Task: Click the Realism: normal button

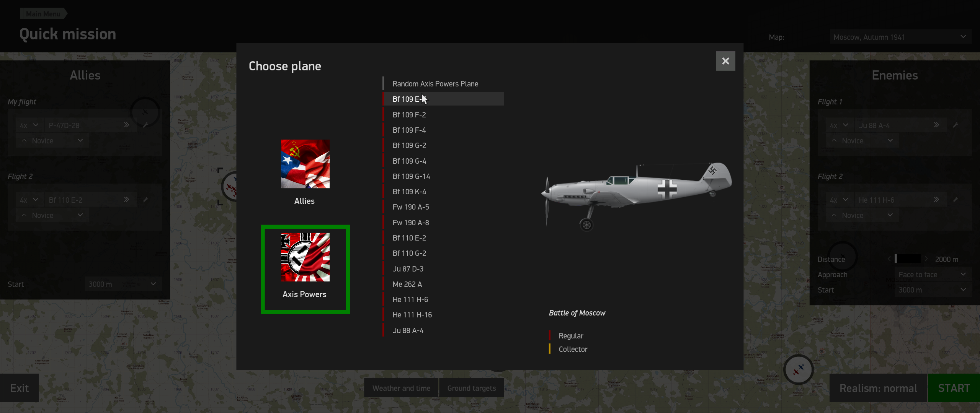Action: point(878,388)
